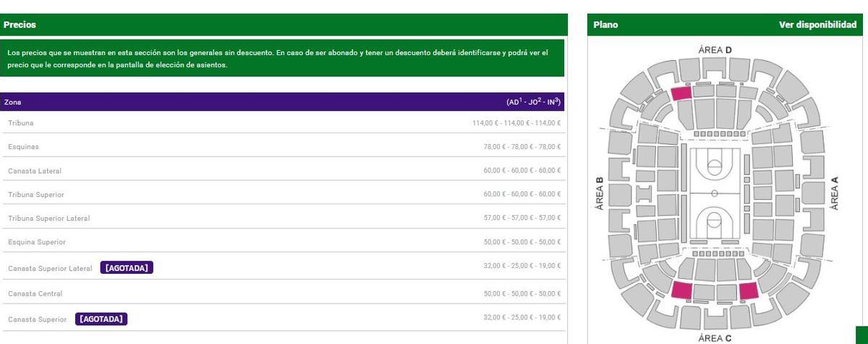Open the Ver disponibilidad link
Screen dimensions: 868x344
pos(817,25)
